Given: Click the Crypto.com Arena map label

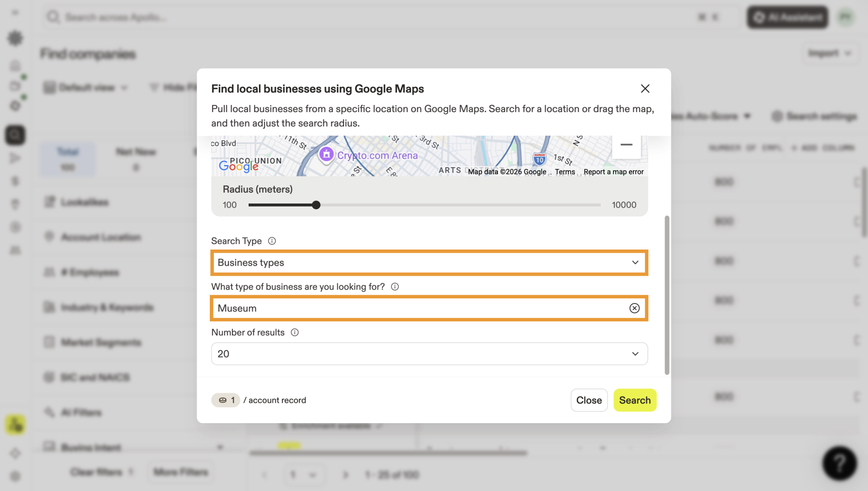Looking at the screenshot, I should click(x=377, y=156).
